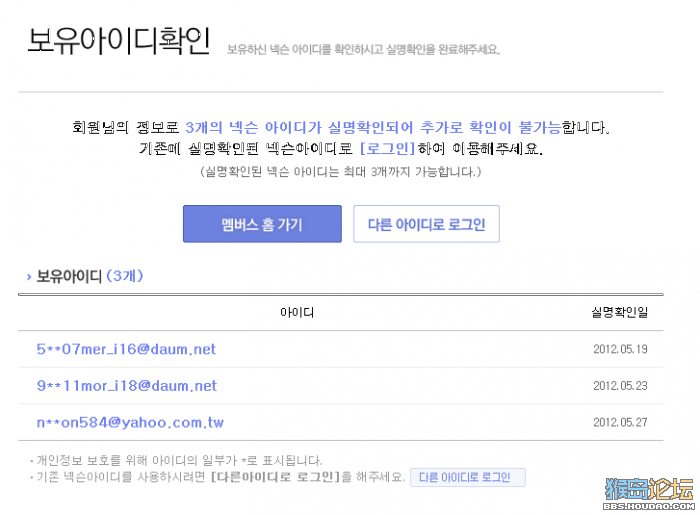This screenshot has width=700, height=515.
Task: Click the date 2012.05.23
Action: click(620, 386)
